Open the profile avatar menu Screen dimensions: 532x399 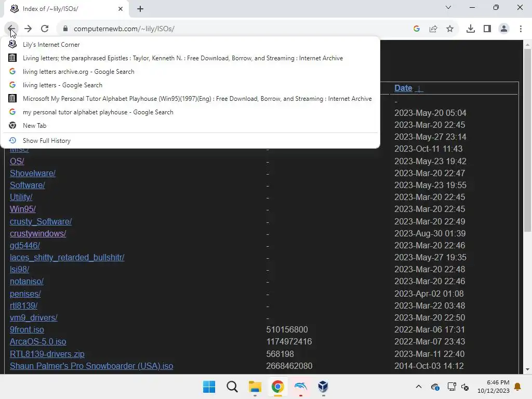point(504,29)
